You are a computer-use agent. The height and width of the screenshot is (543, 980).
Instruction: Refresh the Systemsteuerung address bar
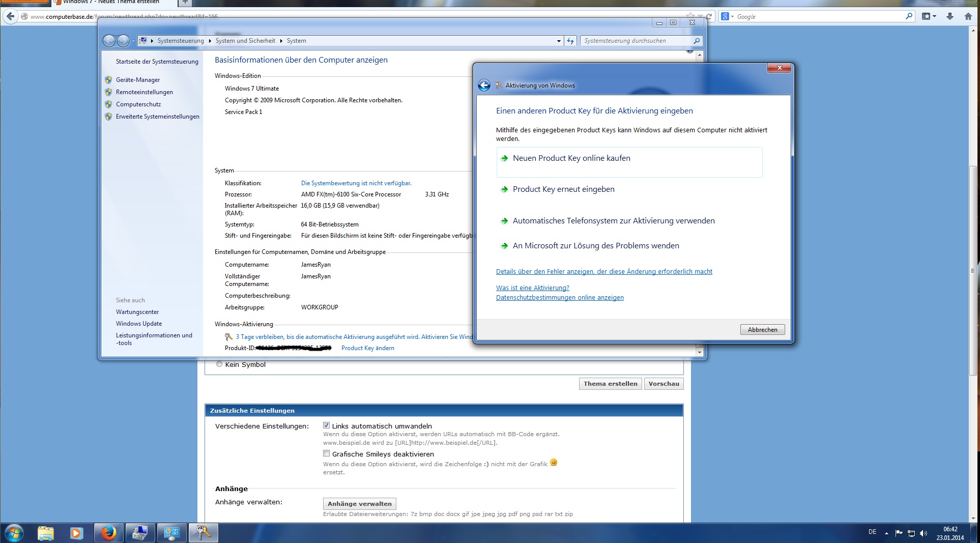570,41
